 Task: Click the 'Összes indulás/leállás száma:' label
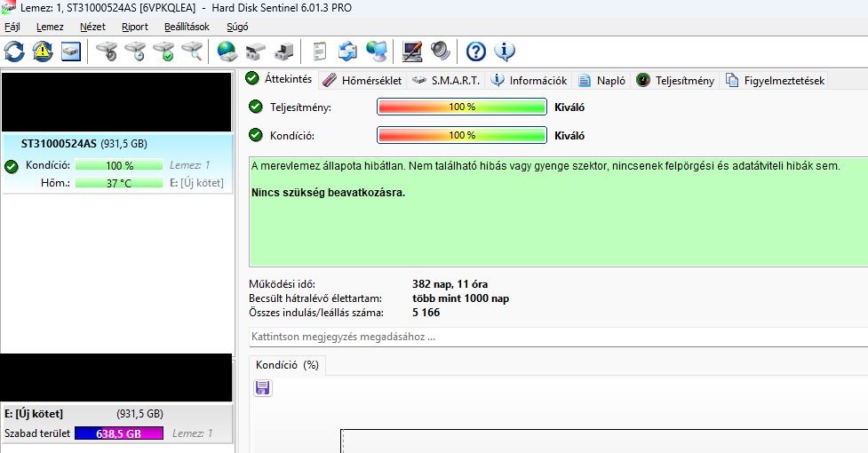point(316,313)
